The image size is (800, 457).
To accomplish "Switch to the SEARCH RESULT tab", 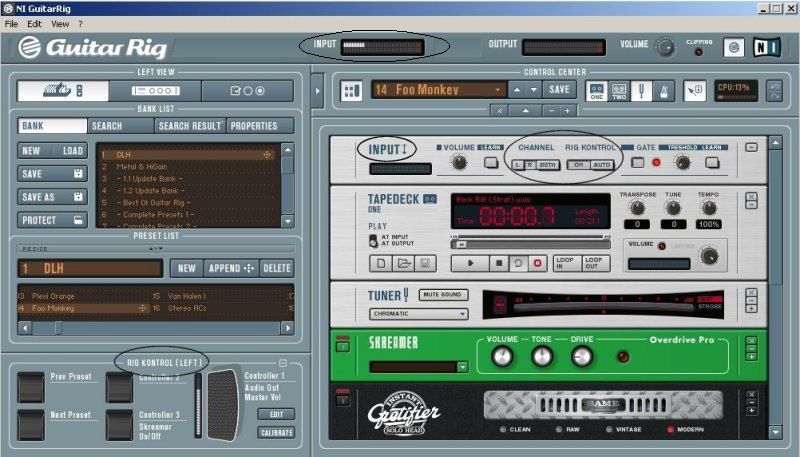I will (x=190, y=126).
